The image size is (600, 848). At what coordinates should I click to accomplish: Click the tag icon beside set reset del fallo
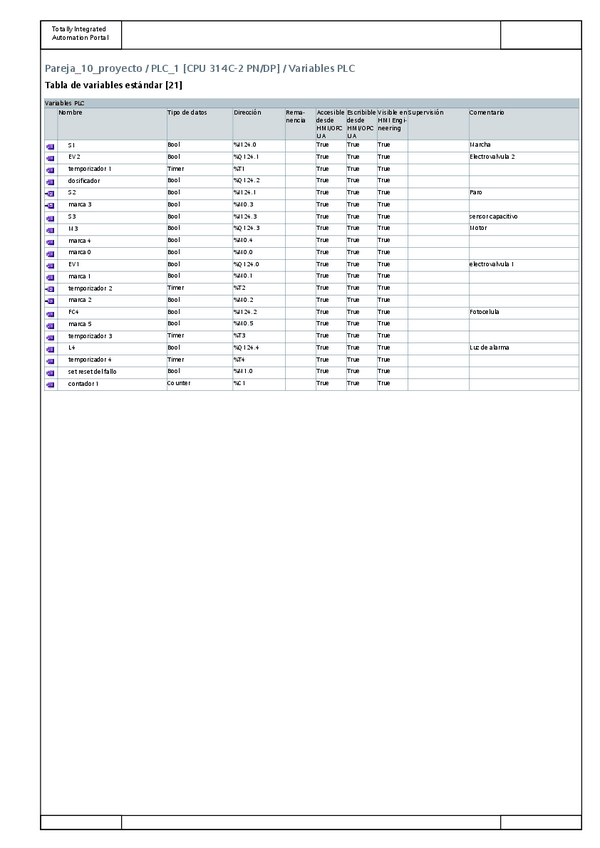pos(50,373)
